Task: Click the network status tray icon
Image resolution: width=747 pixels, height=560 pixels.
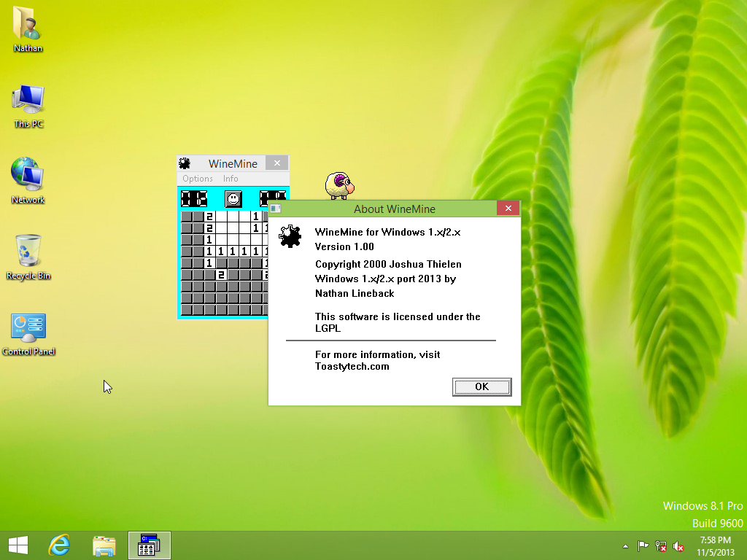Action: pyautogui.click(x=660, y=546)
